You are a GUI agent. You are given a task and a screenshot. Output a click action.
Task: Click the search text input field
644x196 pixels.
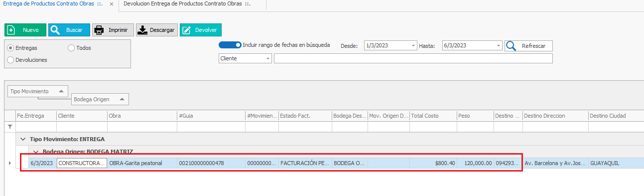413,58
